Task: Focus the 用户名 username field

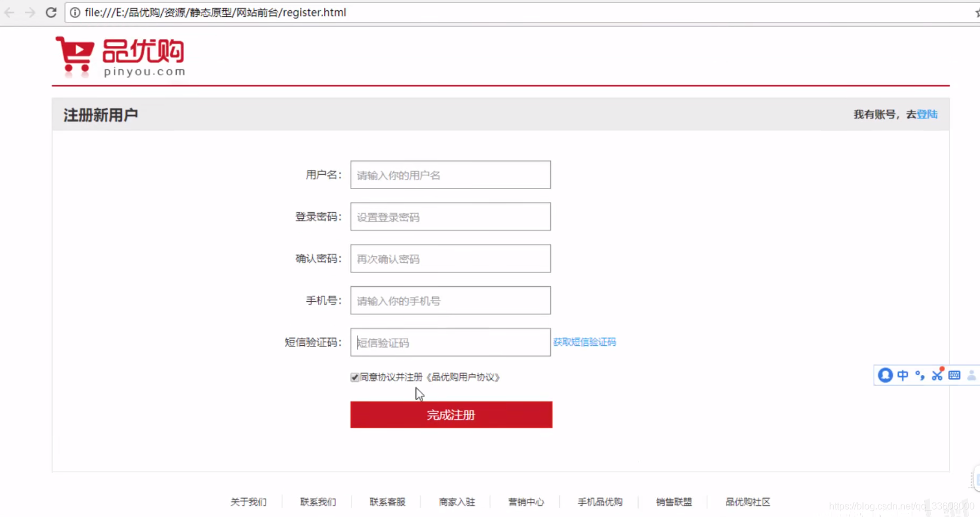Action: coord(451,175)
